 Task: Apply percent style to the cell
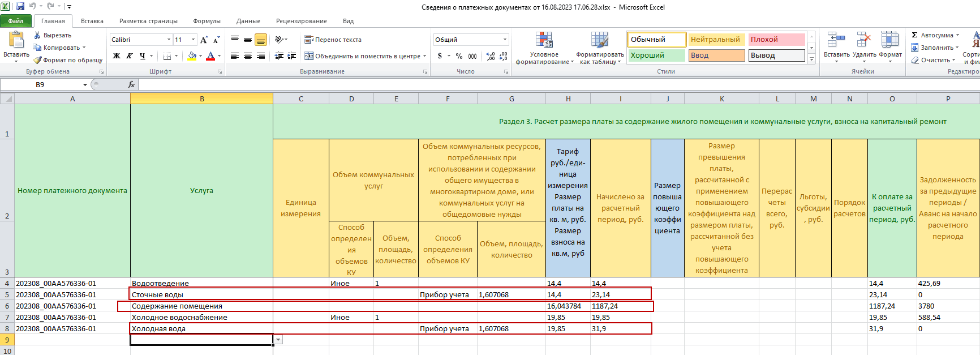pyautogui.click(x=459, y=56)
